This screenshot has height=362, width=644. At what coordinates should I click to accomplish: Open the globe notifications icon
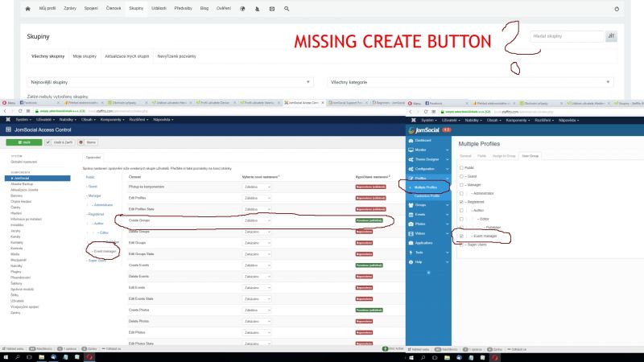[x=242, y=9]
